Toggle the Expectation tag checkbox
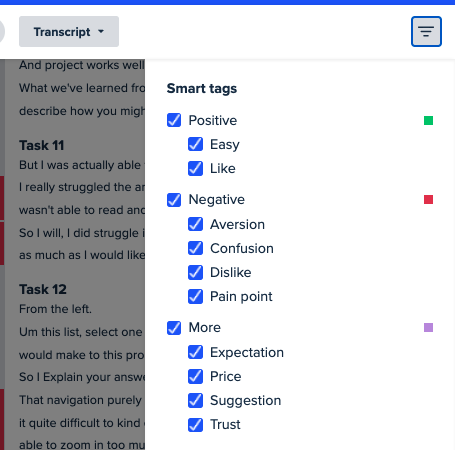 (x=195, y=352)
